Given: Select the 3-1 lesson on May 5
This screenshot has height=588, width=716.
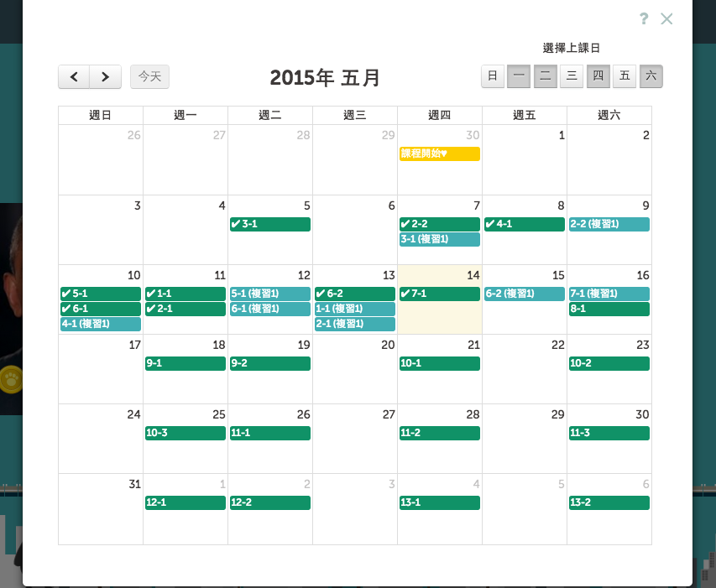Looking at the screenshot, I should click(269, 224).
